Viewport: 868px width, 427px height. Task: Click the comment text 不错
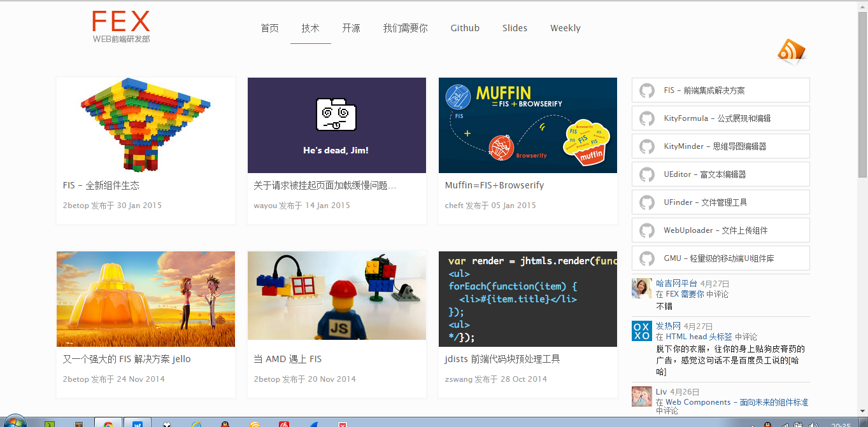pos(664,306)
